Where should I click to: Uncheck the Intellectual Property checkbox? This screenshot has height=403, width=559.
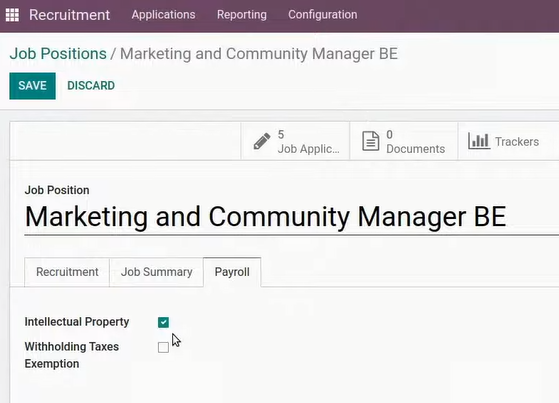[x=163, y=322]
